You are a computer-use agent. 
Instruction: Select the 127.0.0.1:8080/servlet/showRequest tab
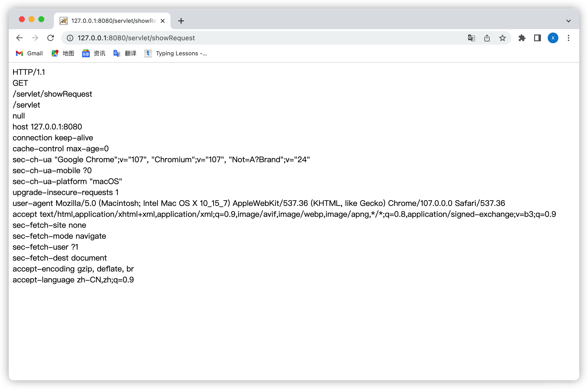coord(112,21)
